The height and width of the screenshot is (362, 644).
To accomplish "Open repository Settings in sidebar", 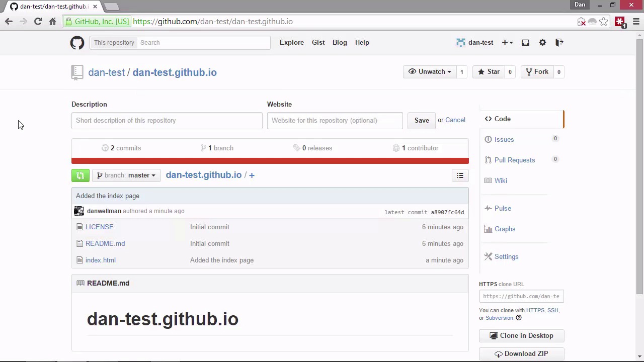I will click(x=506, y=257).
